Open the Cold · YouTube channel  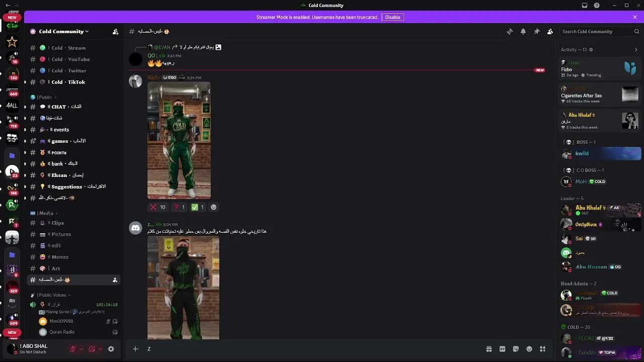click(74, 59)
